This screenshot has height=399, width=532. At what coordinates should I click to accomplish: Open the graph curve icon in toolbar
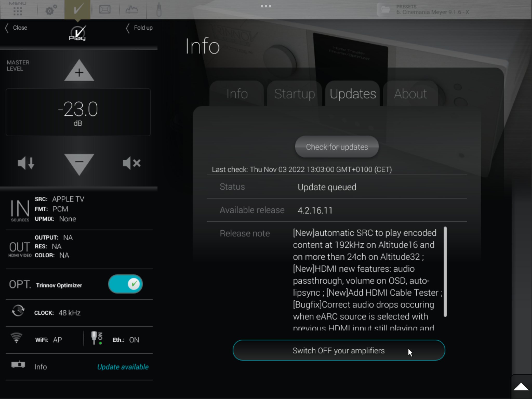click(132, 10)
